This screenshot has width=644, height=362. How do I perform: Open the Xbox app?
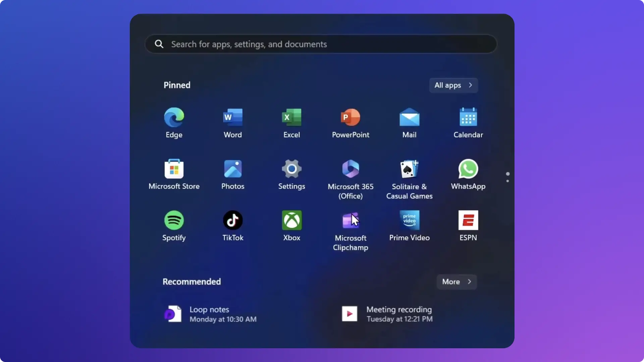click(x=291, y=220)
